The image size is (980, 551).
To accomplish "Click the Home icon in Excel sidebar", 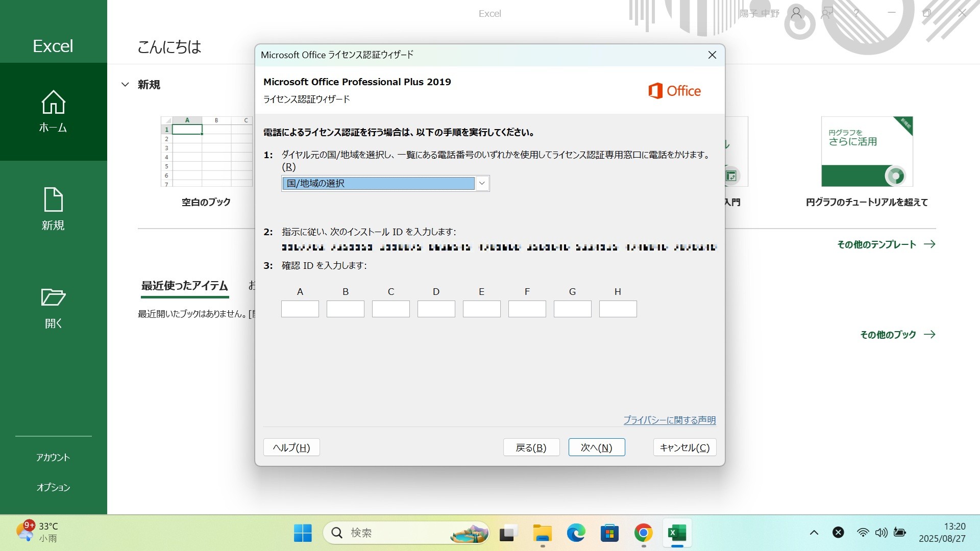I will click(53, 103).
